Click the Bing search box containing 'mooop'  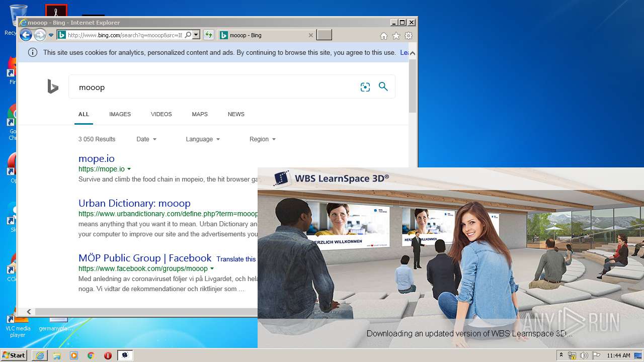(214, 87)
